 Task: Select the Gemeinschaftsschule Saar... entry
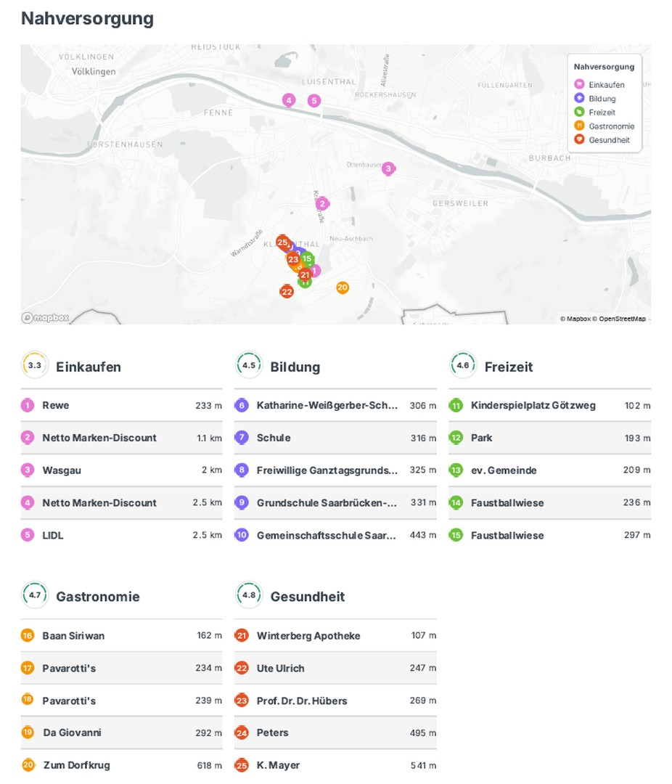click(335, 535)
